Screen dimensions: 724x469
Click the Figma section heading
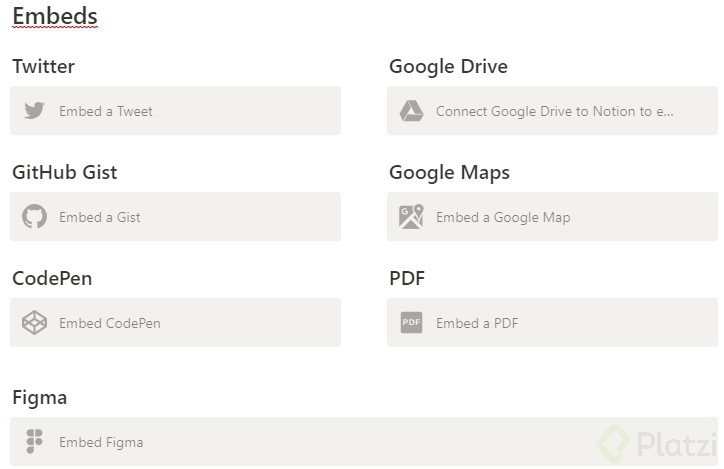tap(40, 397)
